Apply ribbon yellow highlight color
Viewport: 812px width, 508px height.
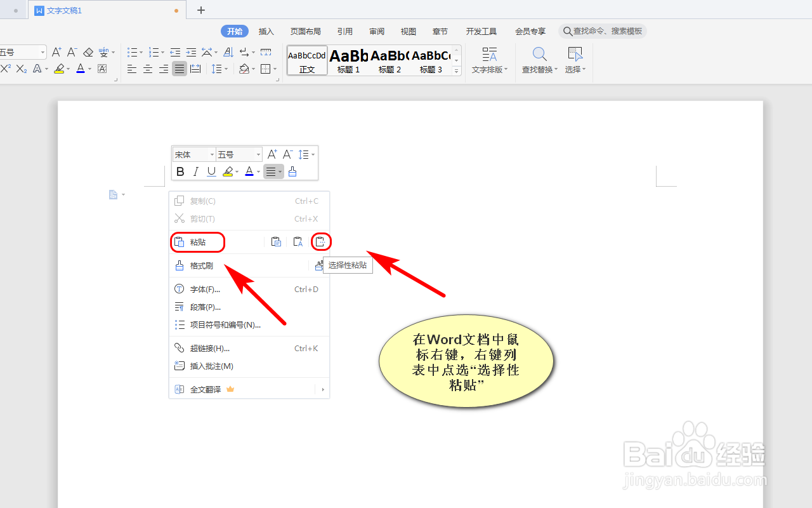[59, 69]
